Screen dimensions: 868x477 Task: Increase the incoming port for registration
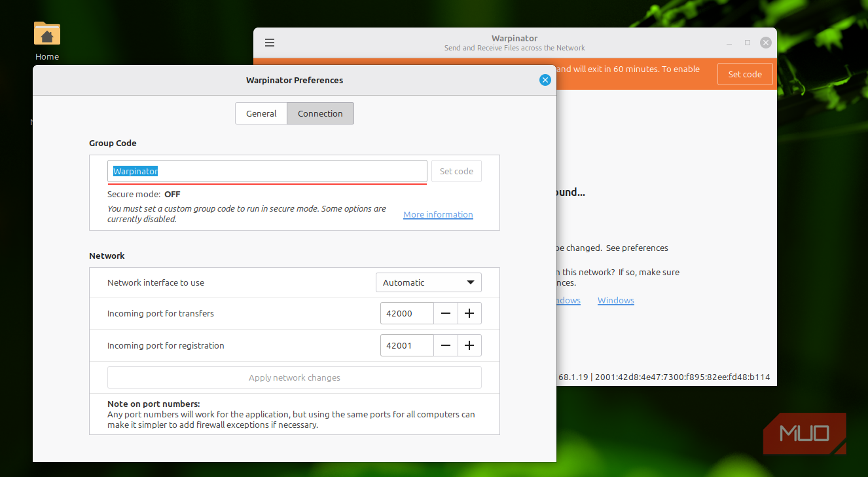[469, 345]
